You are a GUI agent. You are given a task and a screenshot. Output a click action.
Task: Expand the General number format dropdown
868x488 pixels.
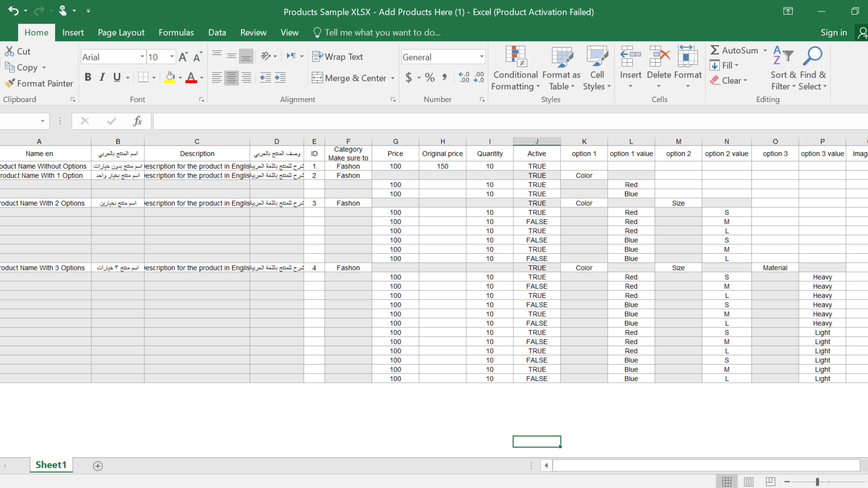pyautogui.click(x=482, y=57)
